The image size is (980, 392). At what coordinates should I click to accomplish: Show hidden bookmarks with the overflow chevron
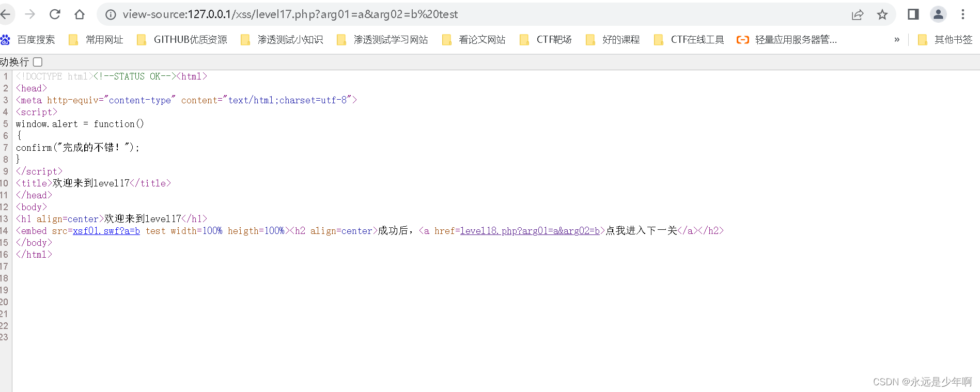click(897, 40)
